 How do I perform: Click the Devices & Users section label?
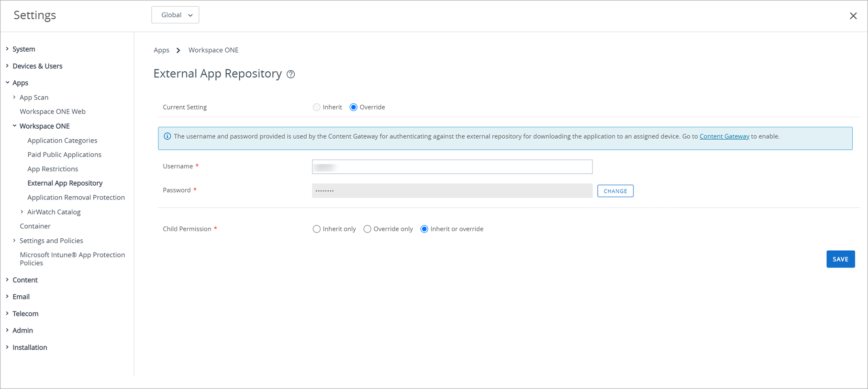[37, 66]
